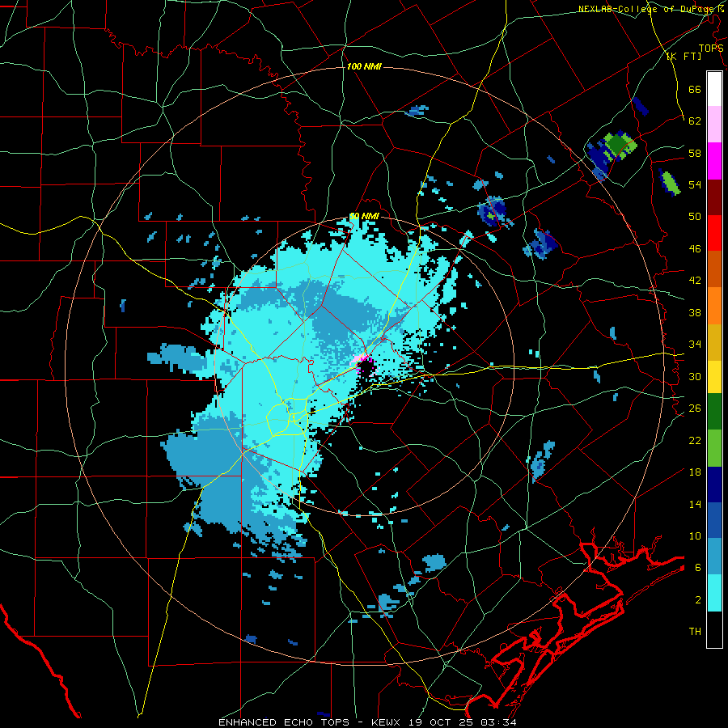The image size is (728, 728).
Task: Click the 38 scale value
Action: pyautogui.click(x=695, y=312)
